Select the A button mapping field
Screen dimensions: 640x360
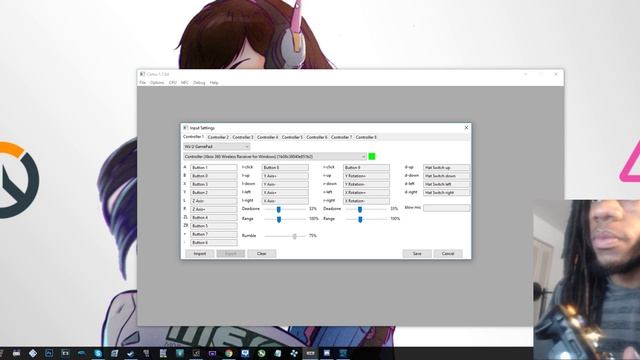tap(213, 167)
